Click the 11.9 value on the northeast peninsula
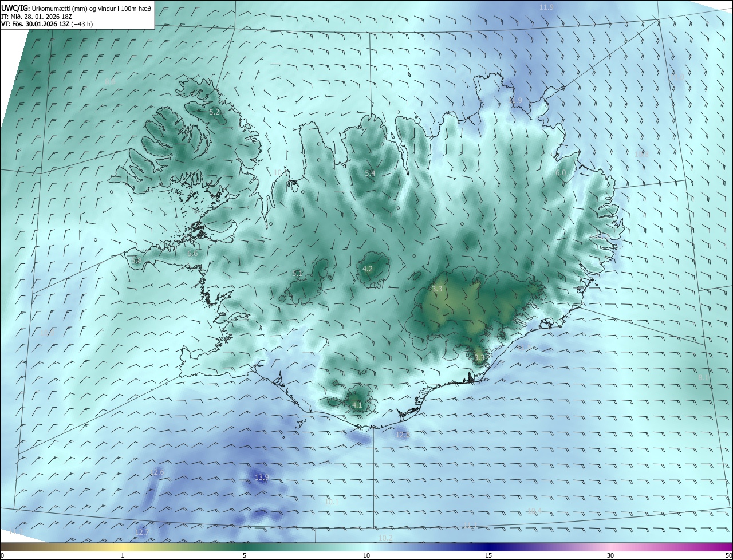This screenshot has width=733, height=560. 515,100
